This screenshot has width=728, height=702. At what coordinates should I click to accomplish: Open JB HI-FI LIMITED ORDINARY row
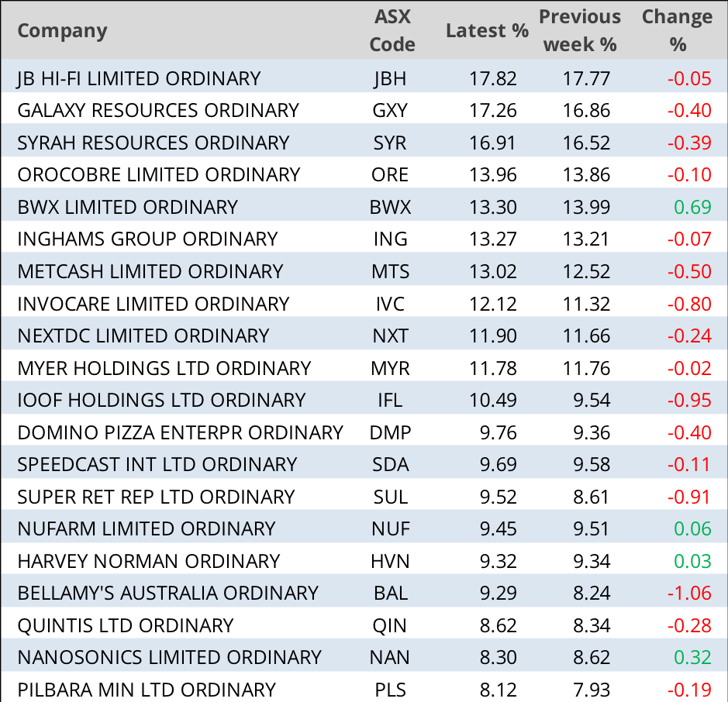point(139,78)
